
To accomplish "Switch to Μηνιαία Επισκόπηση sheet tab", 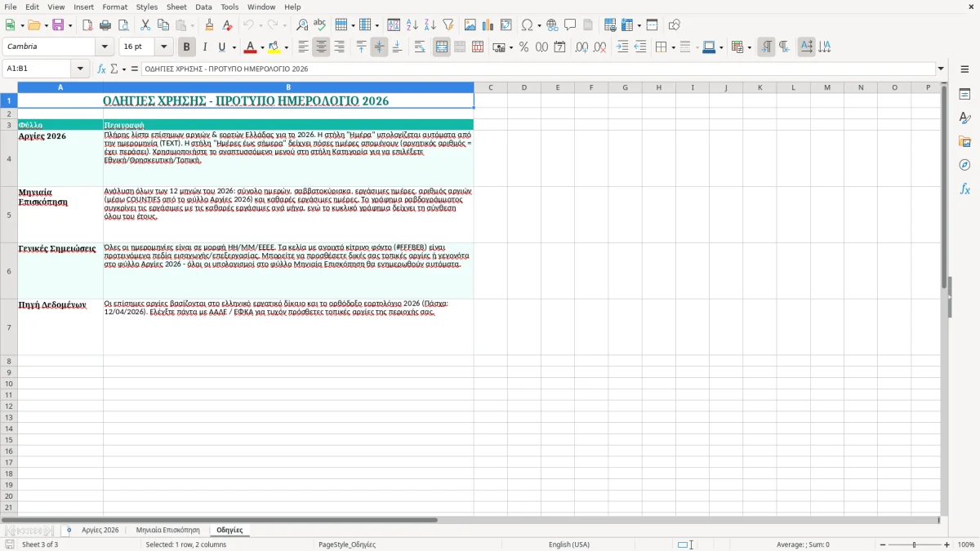I will [x=167, y=531].
